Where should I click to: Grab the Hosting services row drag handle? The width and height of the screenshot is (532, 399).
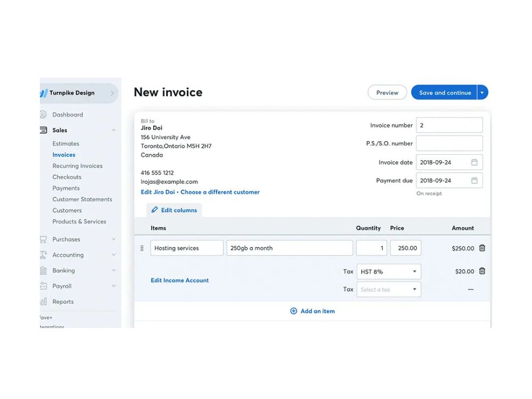coord(142,248)
